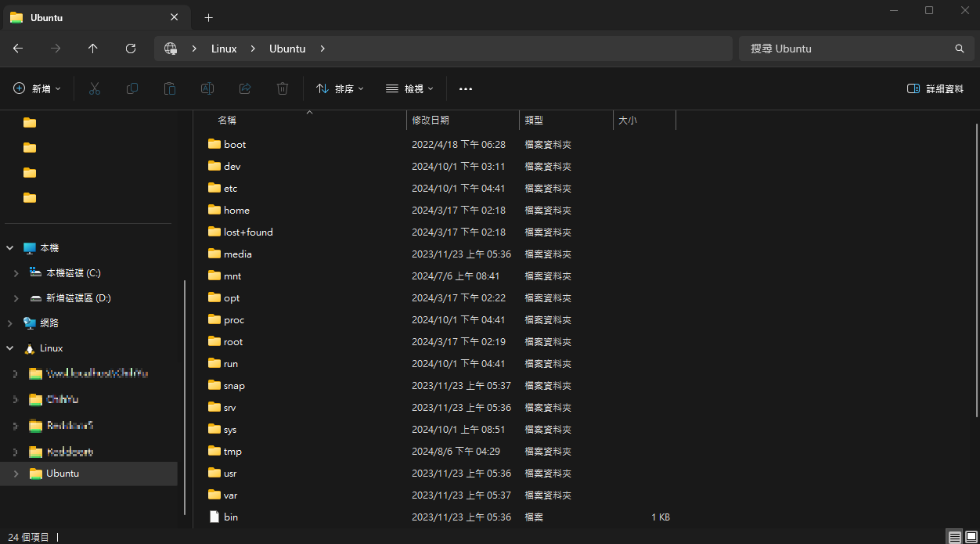This screenshot has width=980, height=544.
Task: Toggle the 詳細資料 details pane
Action: [x=935, y=89]
